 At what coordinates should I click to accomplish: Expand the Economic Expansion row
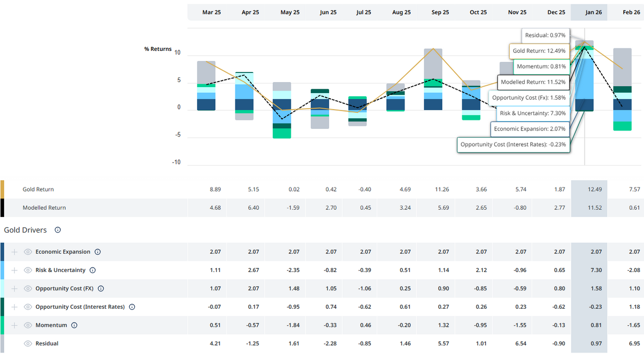(x=15, y=252)
